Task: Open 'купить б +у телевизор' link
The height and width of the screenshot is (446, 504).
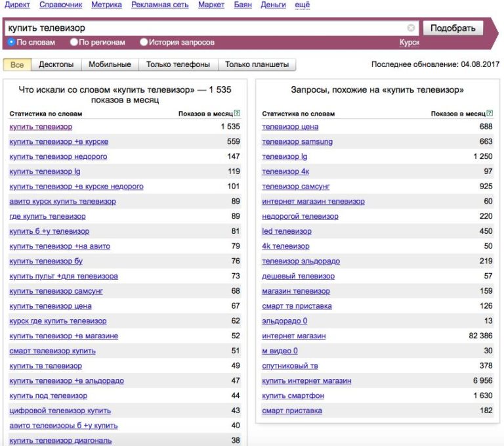Action: [x=49, y=231]
